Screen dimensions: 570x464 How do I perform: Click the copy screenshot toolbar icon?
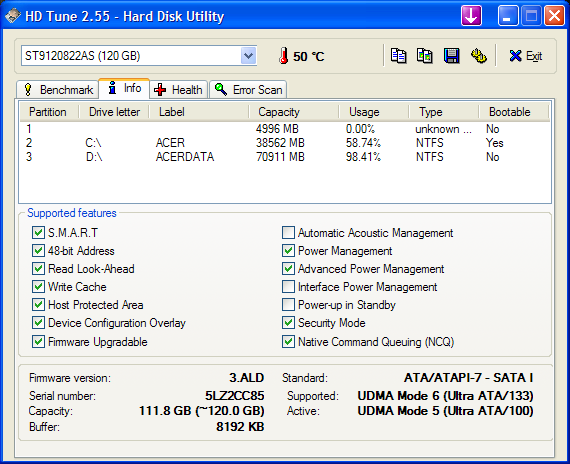425,56
